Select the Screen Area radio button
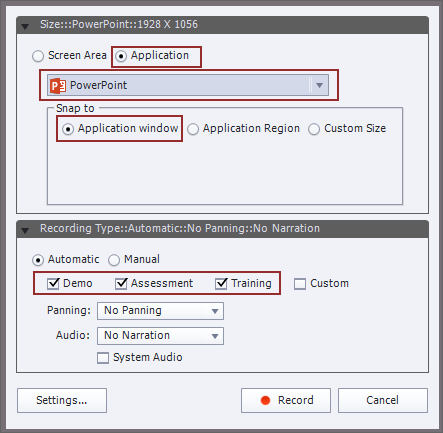The image size is (443, 433). (38, 56)
